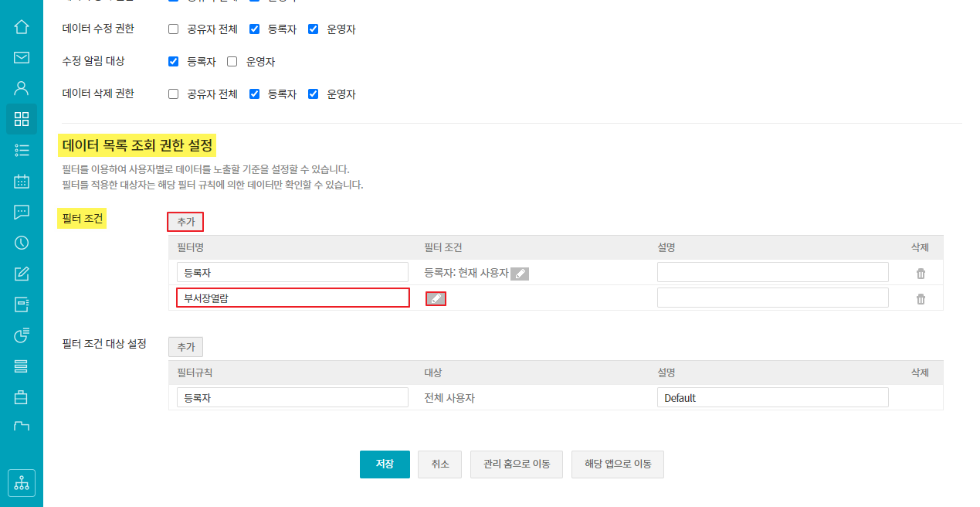
Task: Click the clock icon in sidebar
Action: click(x=22, y=243)
